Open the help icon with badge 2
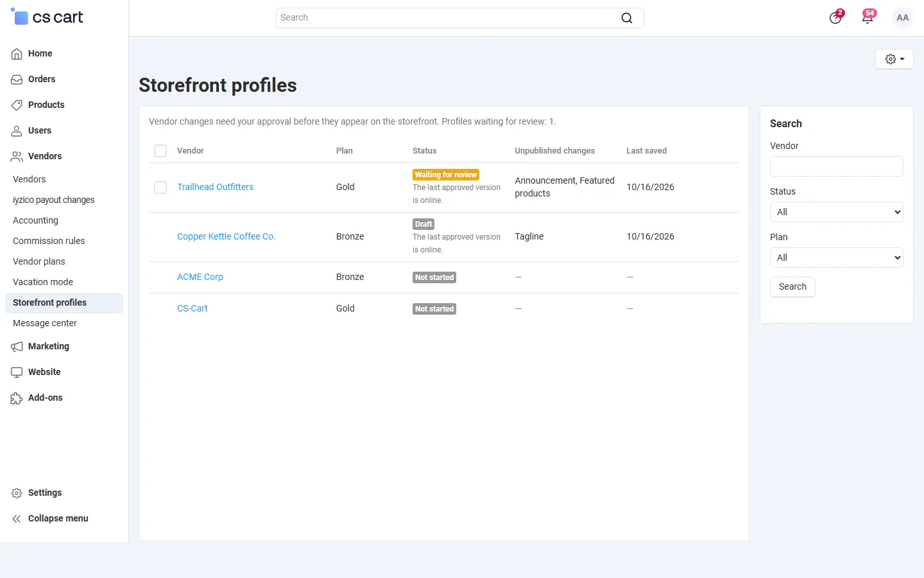The height and width of the screenshot is (578, 924). click(x=835, y=18)
